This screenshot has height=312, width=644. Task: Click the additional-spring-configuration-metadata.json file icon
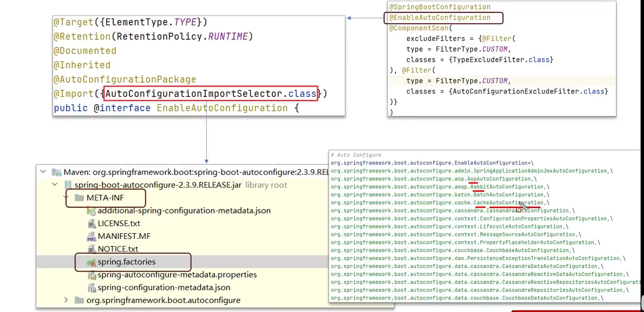point(91,211)
